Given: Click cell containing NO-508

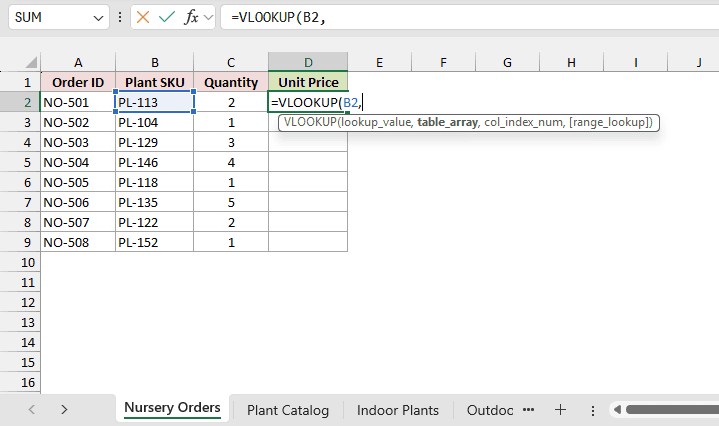Looking at the screenshot, I should coord(78,242).
